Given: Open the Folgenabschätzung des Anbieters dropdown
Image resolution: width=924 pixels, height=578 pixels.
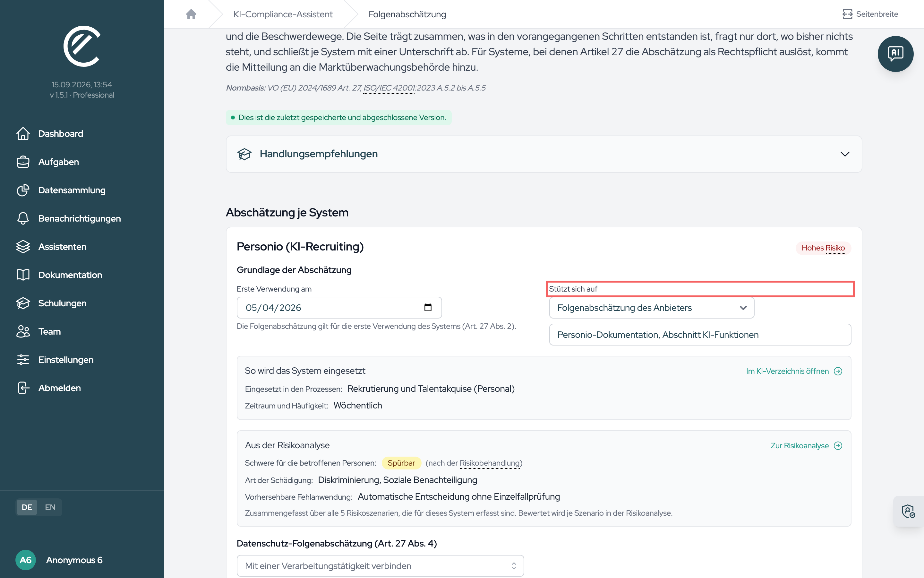Looking at the screenshot, I should point(651,308).
